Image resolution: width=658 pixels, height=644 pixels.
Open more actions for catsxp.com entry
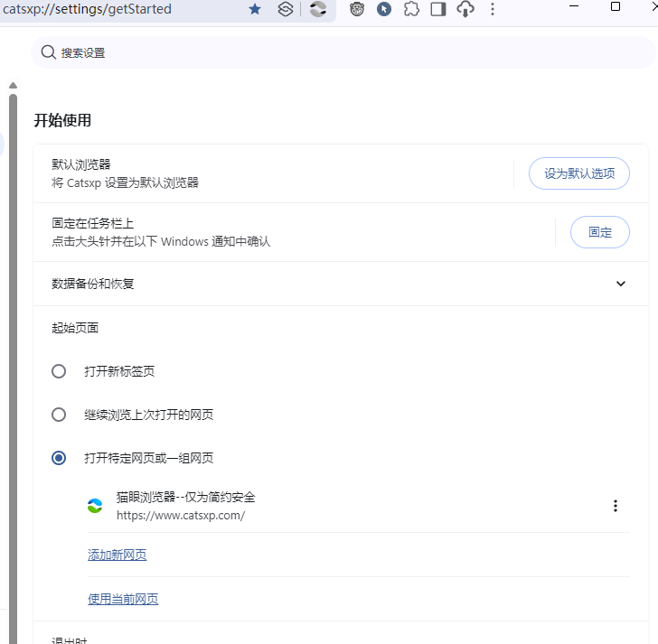616,506
